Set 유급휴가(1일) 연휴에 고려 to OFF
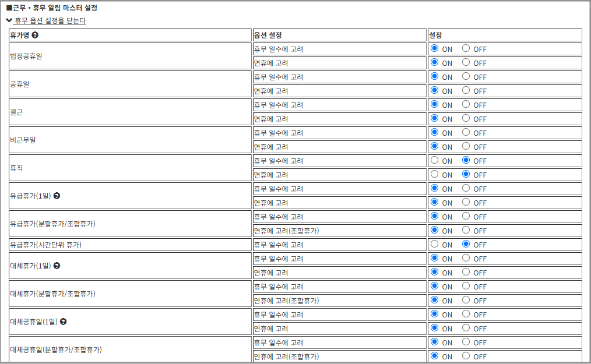The image size is (591, 364). click(x=466, y=202)
